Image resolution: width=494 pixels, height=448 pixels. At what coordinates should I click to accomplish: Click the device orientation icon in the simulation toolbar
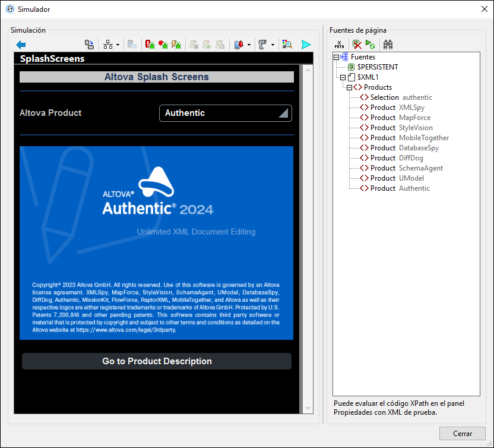tap(88, 45)
